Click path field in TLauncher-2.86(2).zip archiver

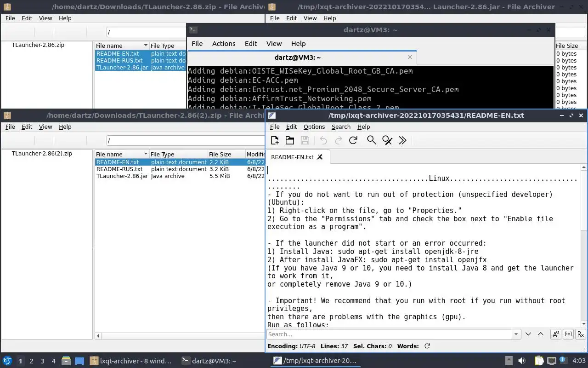tap(186, 141)
